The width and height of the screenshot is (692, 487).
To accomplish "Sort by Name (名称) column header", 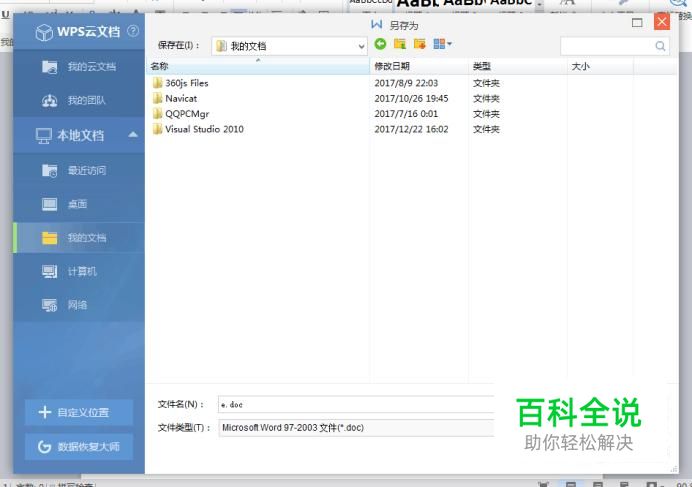I will pos(258,66).
